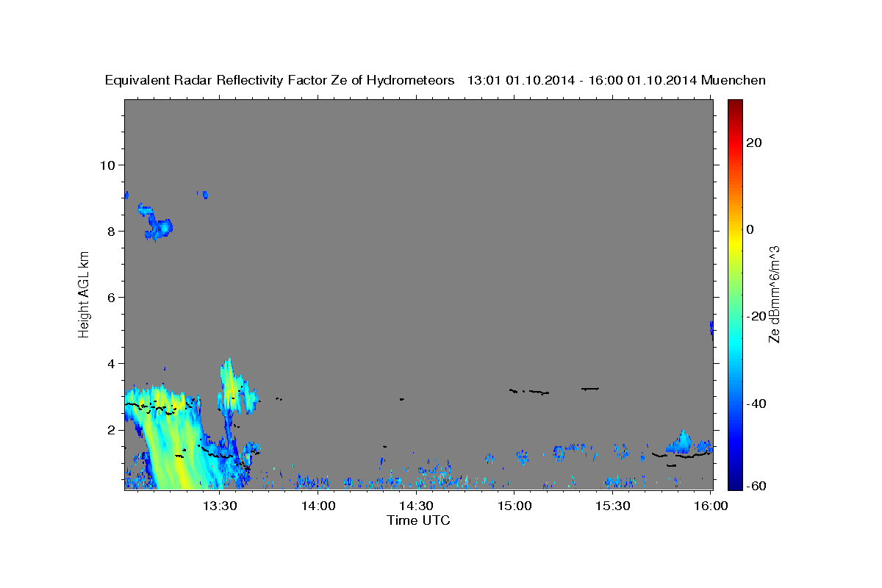Image resolution: width=882 pixels, height=588 pixels.
Task: Click the date range '13:01 01.10.2014 - 16:00 01.10.2014 Muenchen'
Action: tap(617, 81)
